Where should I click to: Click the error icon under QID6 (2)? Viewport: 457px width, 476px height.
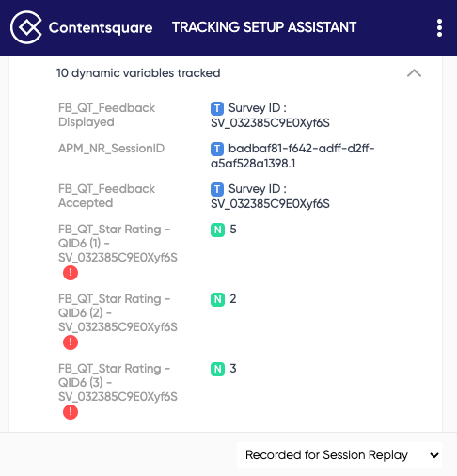click(x=71, y=342)
